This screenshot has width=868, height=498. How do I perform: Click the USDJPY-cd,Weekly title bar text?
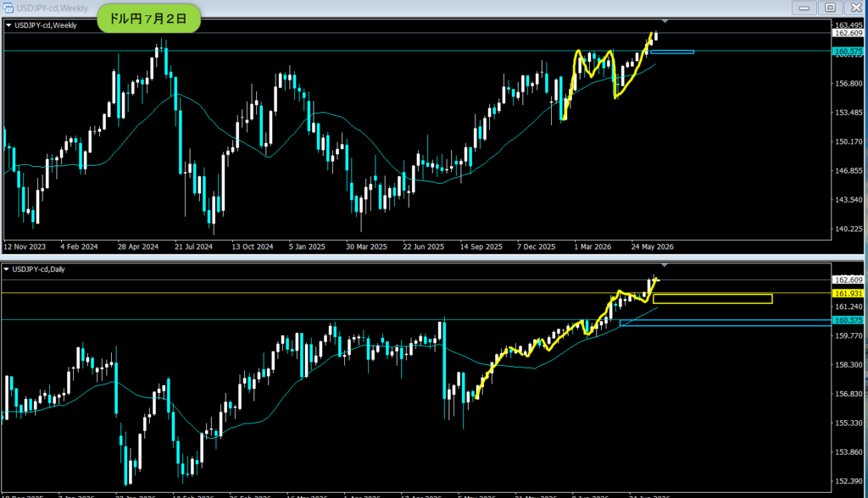tap(52, 8)
